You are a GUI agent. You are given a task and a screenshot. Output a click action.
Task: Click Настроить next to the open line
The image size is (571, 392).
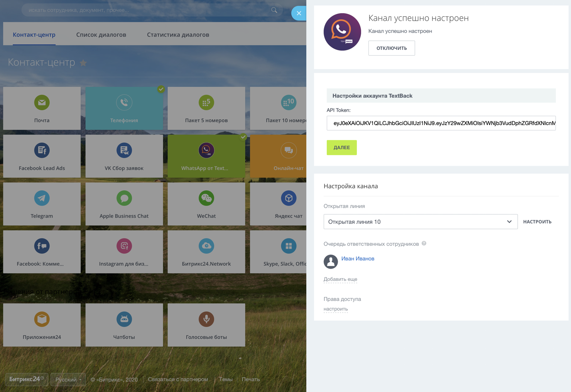click(x=537, y=222)
